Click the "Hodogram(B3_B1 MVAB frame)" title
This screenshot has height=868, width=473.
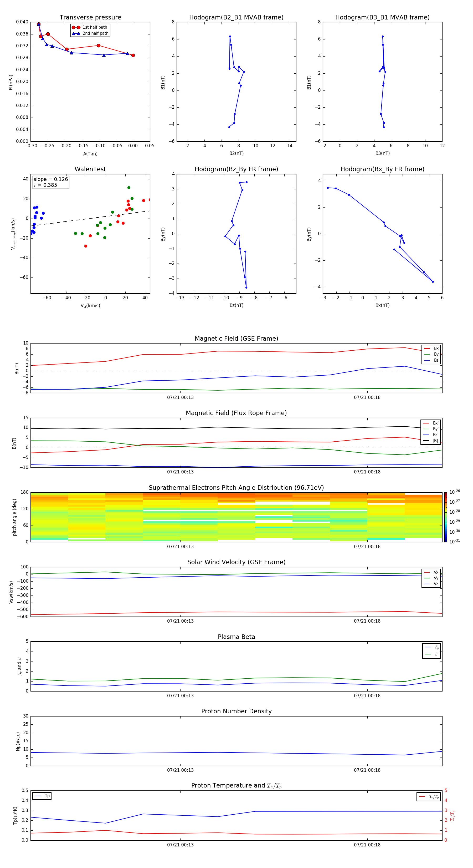point(382,18)
